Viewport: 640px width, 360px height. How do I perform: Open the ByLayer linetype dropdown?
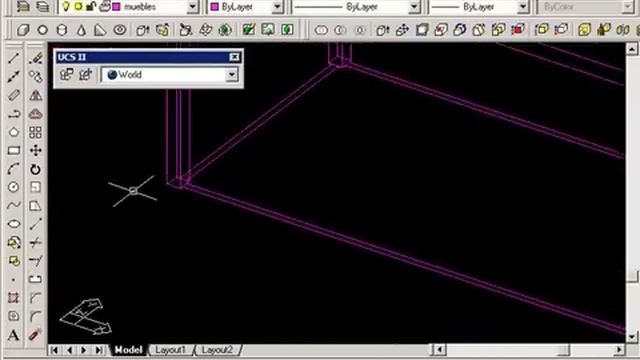(x=414, y=7)
